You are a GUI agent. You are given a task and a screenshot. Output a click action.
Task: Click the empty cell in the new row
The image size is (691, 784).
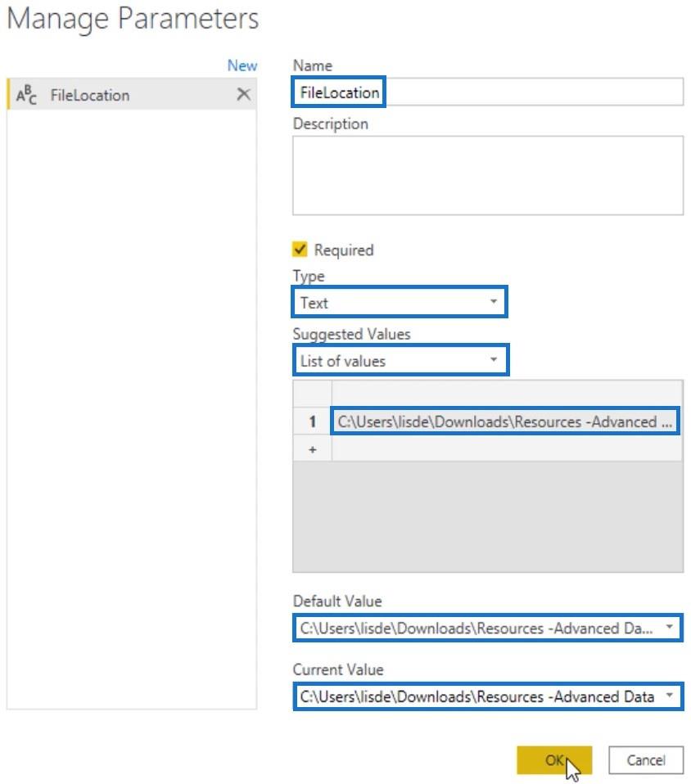505,449
